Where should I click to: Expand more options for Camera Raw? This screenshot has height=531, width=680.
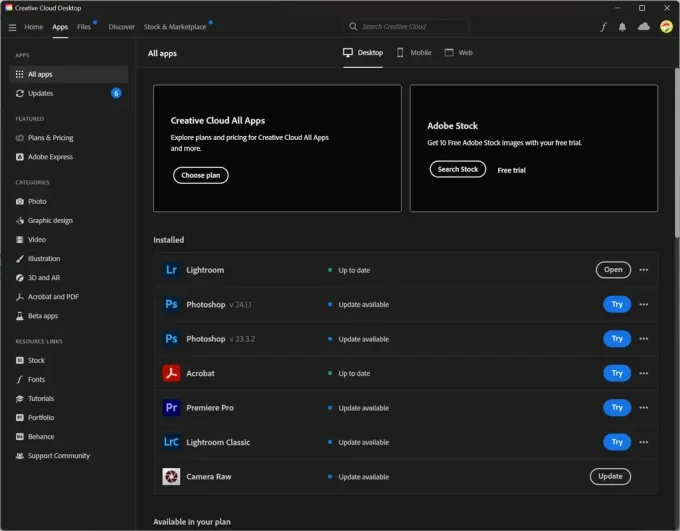[x=643, y=476]
